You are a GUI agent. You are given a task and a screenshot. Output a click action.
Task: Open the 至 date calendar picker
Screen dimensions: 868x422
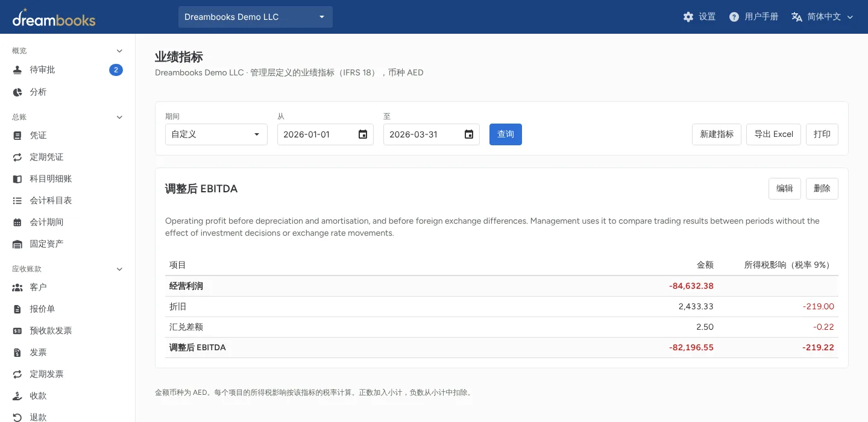click(469, 134)
